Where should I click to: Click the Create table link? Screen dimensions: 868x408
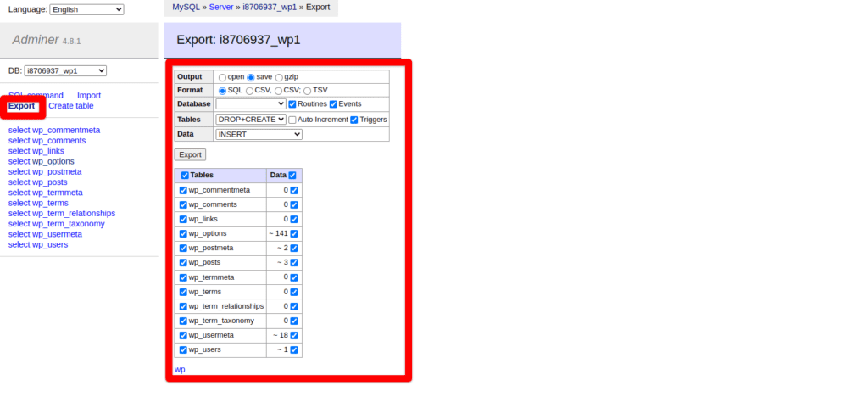71,106
